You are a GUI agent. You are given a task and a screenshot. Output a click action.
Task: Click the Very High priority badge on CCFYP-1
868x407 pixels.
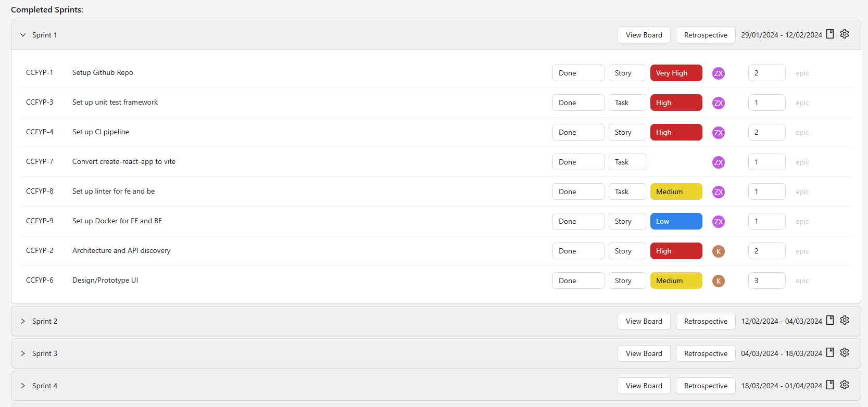(x=676, y=73)
